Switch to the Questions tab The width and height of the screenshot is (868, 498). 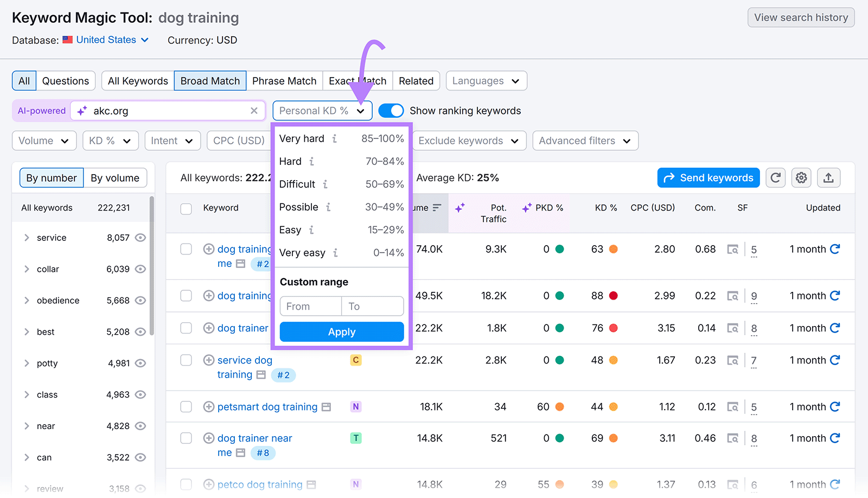pyautogui.click(x=65, y=80)
